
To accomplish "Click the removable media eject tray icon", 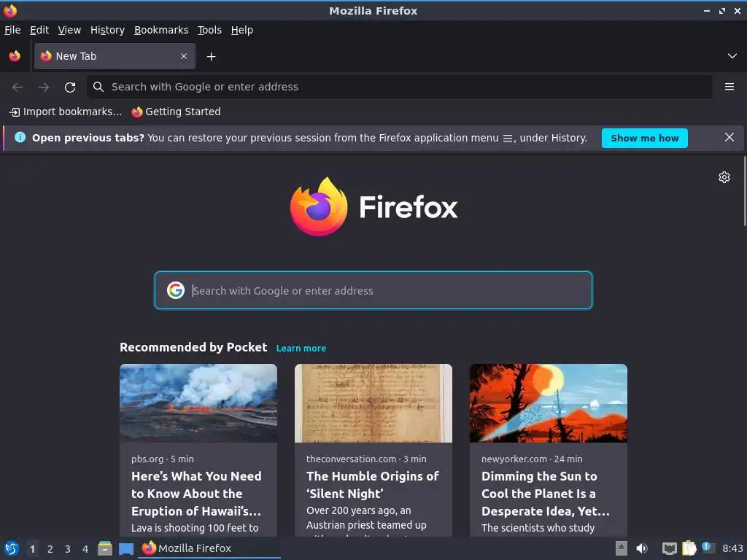I will coord(622,548).
